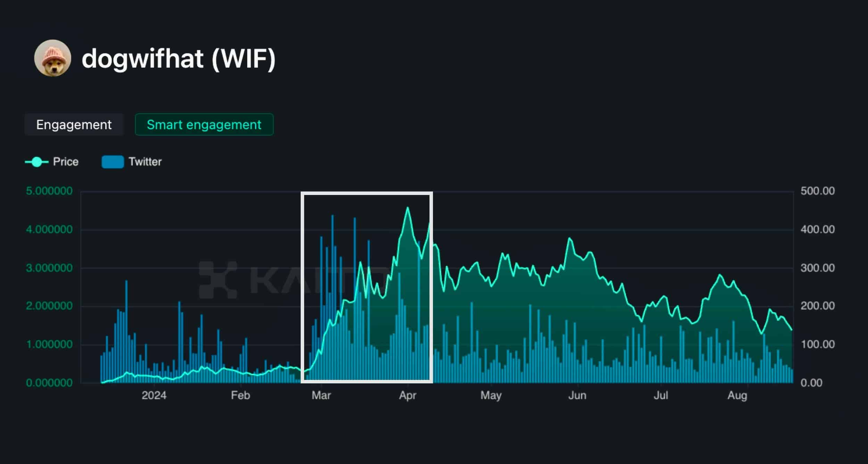Click the price peak near June
Viewport: 868px width, 464px height.
pyautogui.click(x=569, y=238)
